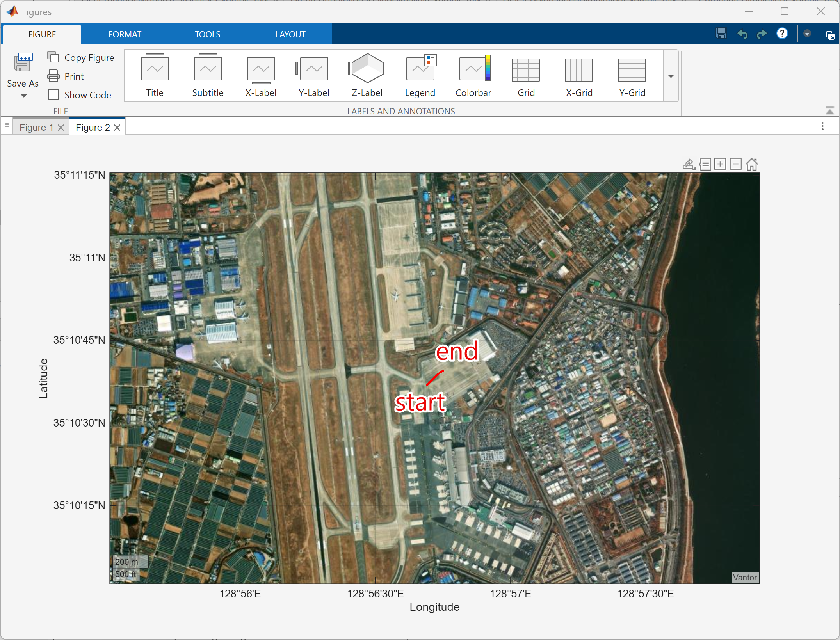Image resolution: width=840 pixels, height=640 pixels.
Task: Switch to the Figure 1 tab
Action: tap(36, 128)
